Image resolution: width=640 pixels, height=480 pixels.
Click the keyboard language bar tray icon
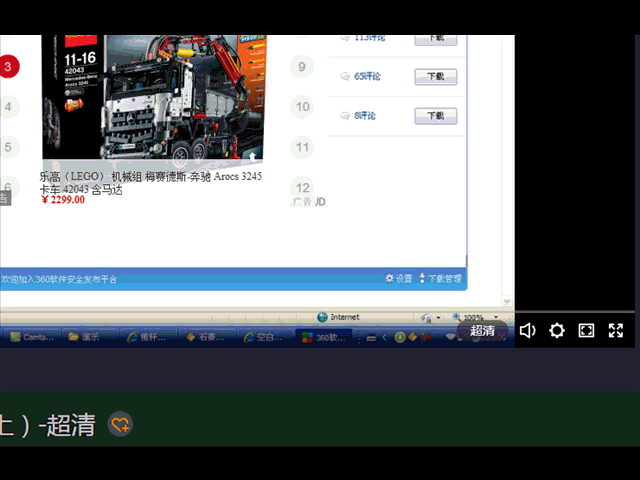(371, 338)
